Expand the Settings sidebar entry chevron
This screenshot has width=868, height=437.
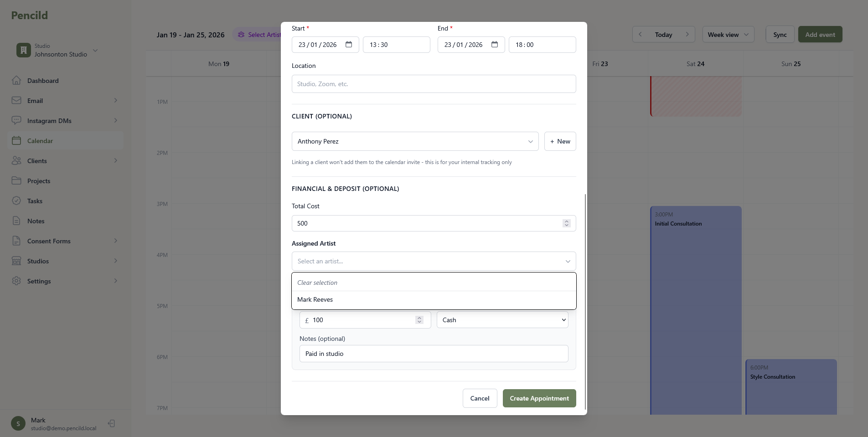tap(115, 281)
